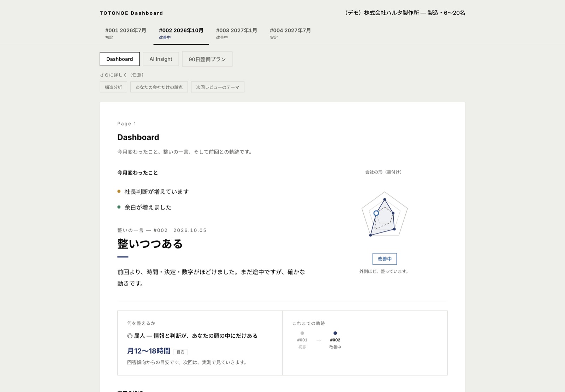Image resolution: width=565 pixels, height=392 pixels.
Task: Switch to the #003 2027年1月 tab
Action: click(237, 34)
